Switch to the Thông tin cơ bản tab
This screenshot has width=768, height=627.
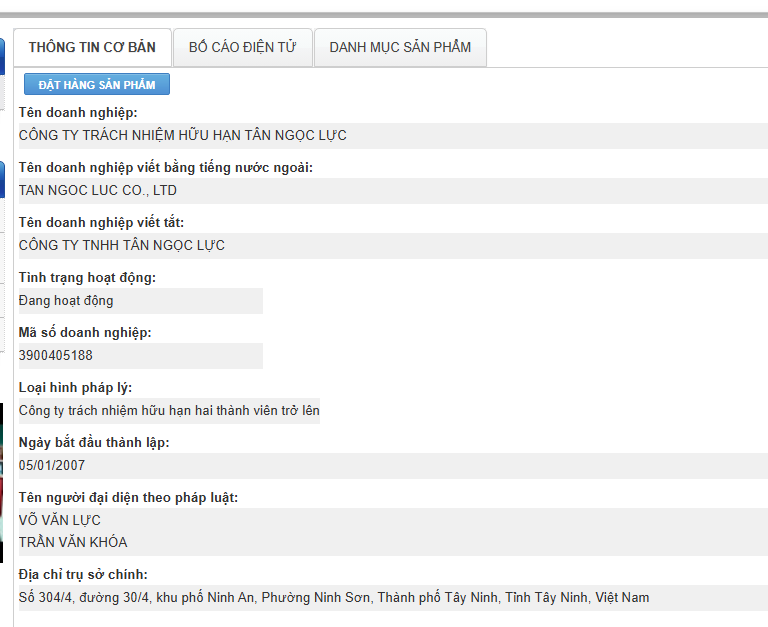(92, 48)
